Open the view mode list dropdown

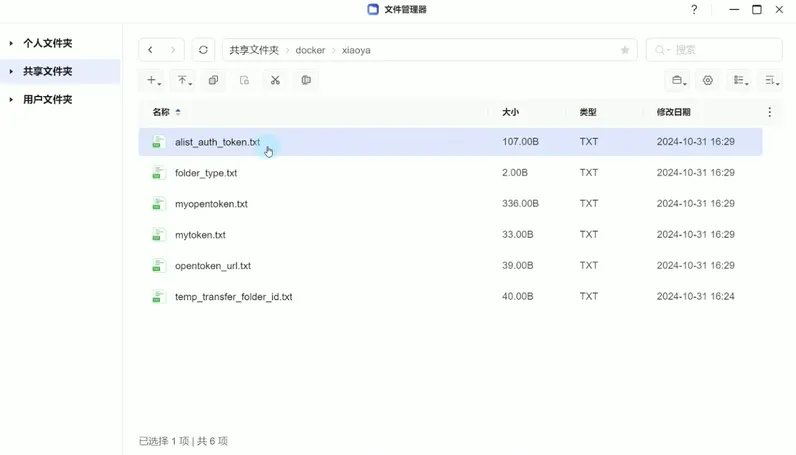pyautogui.click(x=740, y=80)
